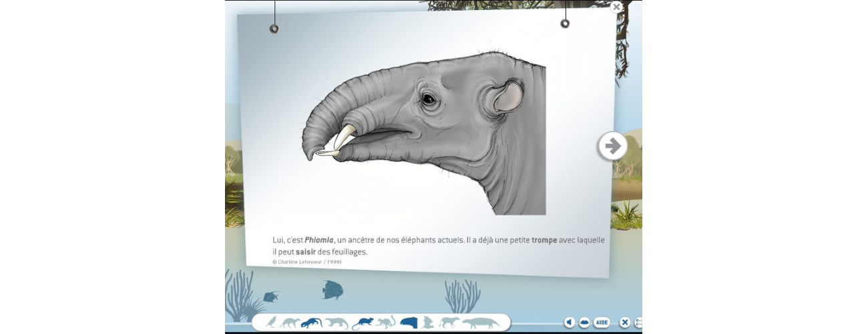The image size is (868, 334).
Task: Select the bird silhouette in the animal bar
Action: [x=271, y=323]
